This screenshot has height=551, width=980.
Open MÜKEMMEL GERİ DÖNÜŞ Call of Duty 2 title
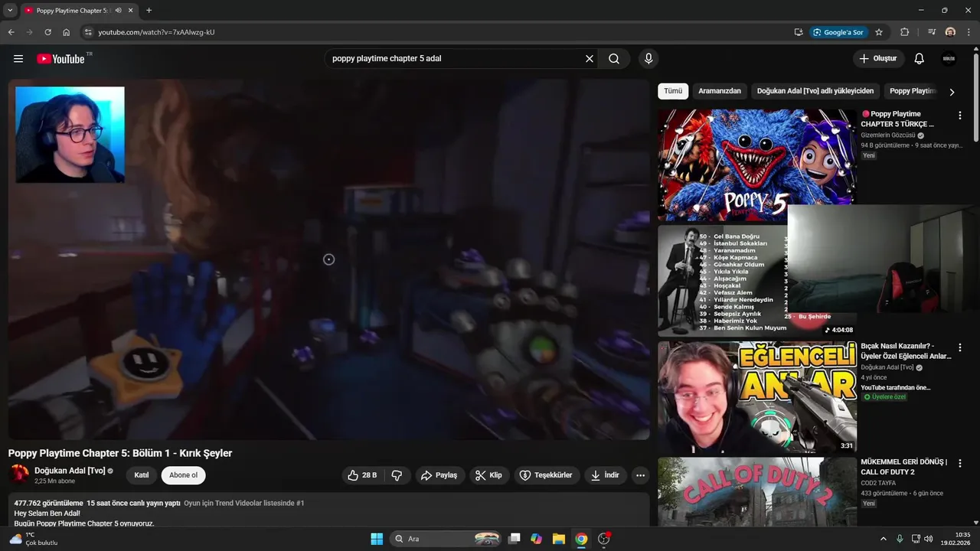pyautogui.click(x=903, y=467)
